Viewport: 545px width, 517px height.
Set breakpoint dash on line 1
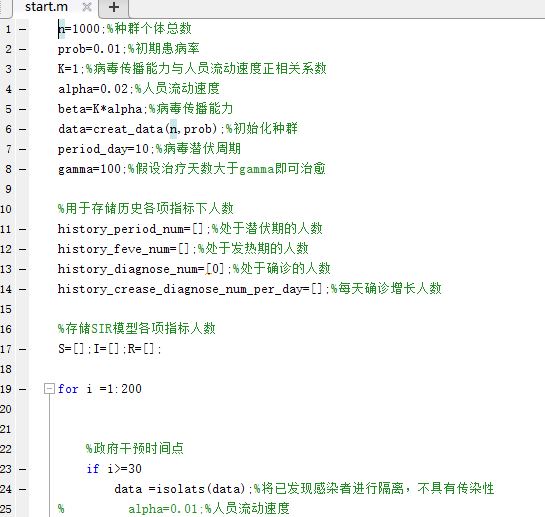[23, 30]
